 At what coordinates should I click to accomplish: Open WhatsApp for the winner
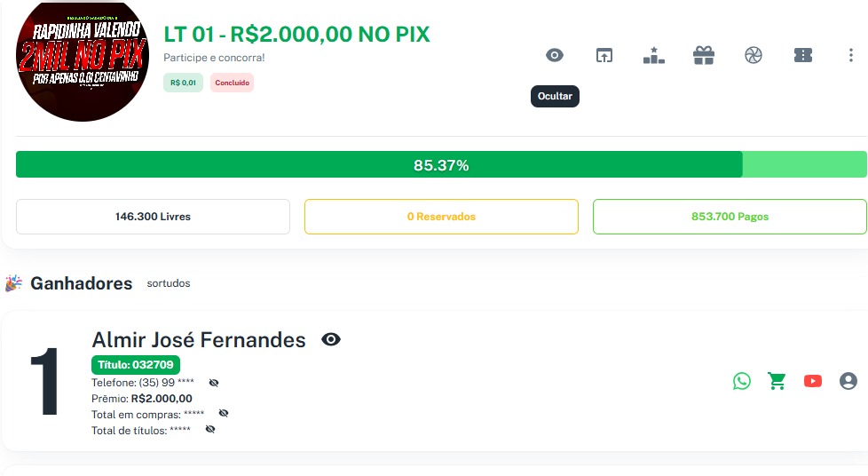point(742,381)
